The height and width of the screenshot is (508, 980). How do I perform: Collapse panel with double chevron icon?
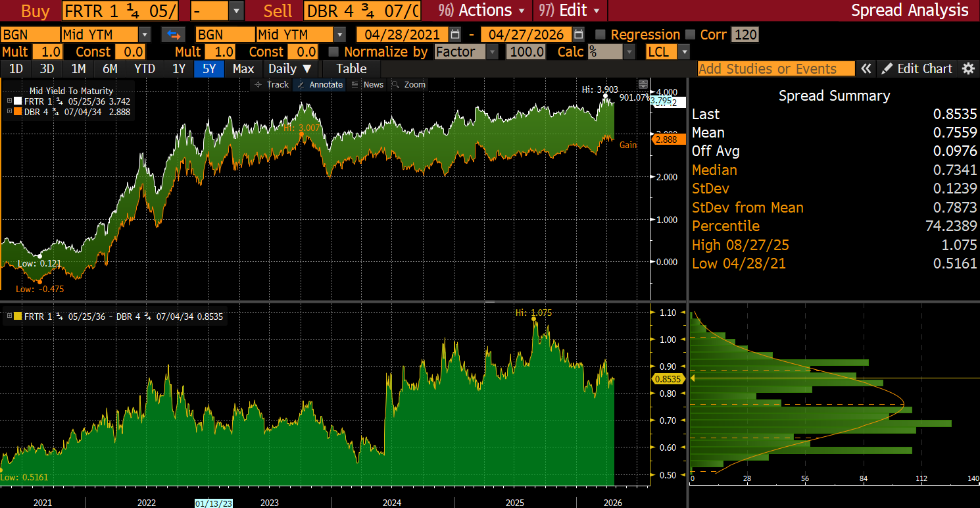tap(866, 68)
